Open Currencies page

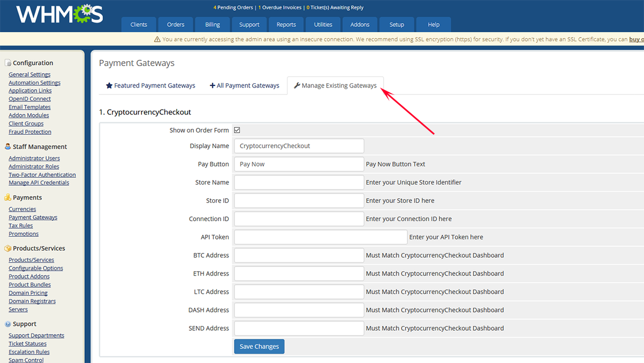22,209
